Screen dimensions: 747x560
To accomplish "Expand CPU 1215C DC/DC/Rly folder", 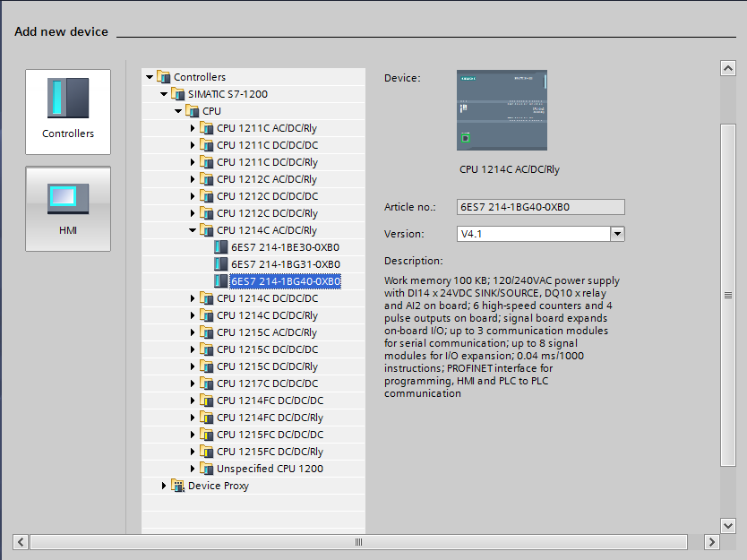I will (193, 366).
